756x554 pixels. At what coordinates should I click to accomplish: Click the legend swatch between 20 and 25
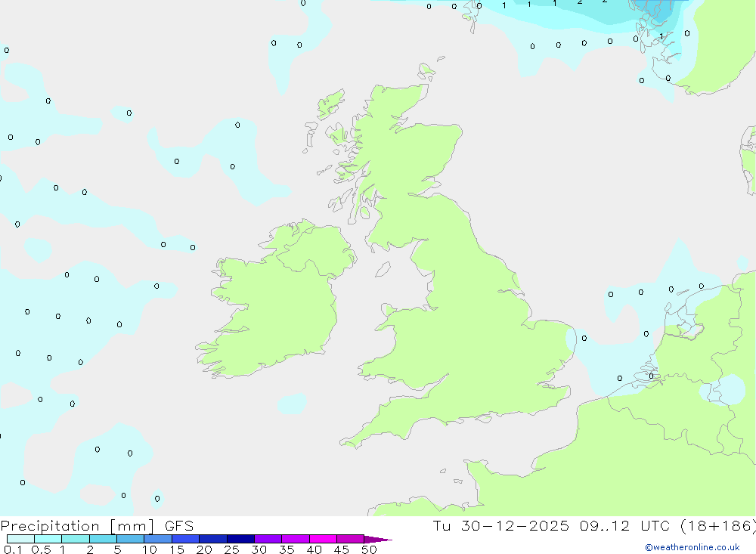[x=213, y=539]
